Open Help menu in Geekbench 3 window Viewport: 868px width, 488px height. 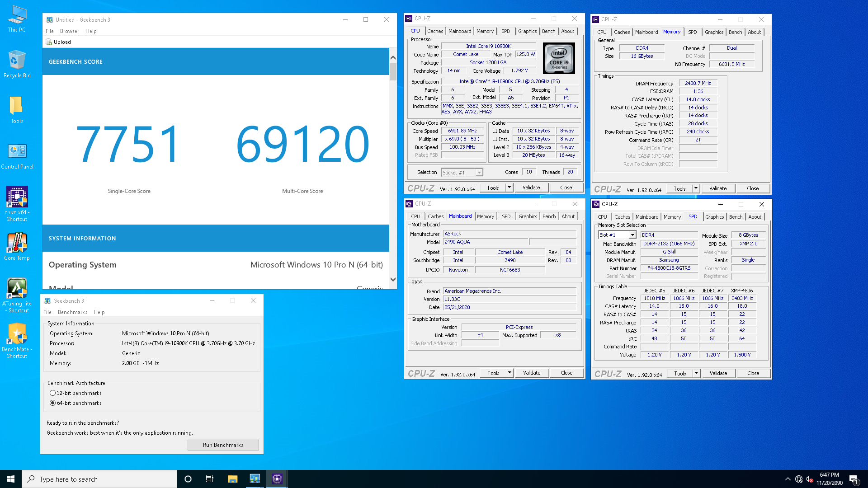pos(99,312)
